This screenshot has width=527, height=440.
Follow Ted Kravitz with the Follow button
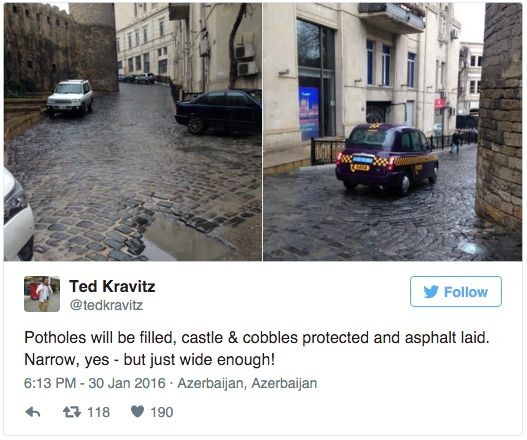tap(456, 291)
